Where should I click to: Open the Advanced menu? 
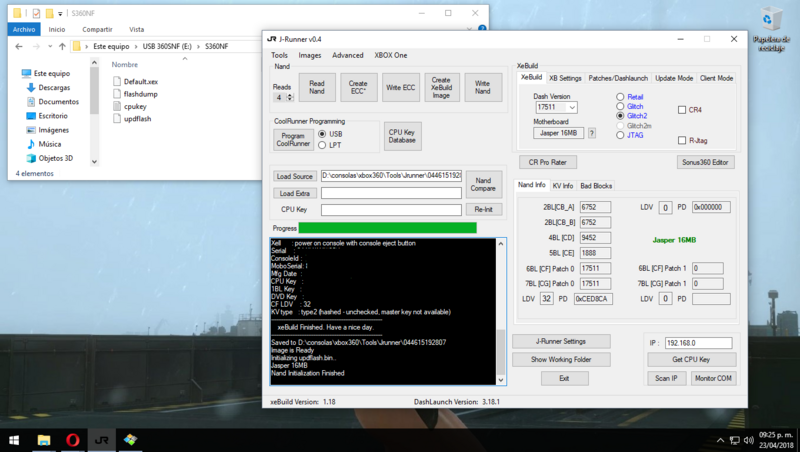coord(347,55)
